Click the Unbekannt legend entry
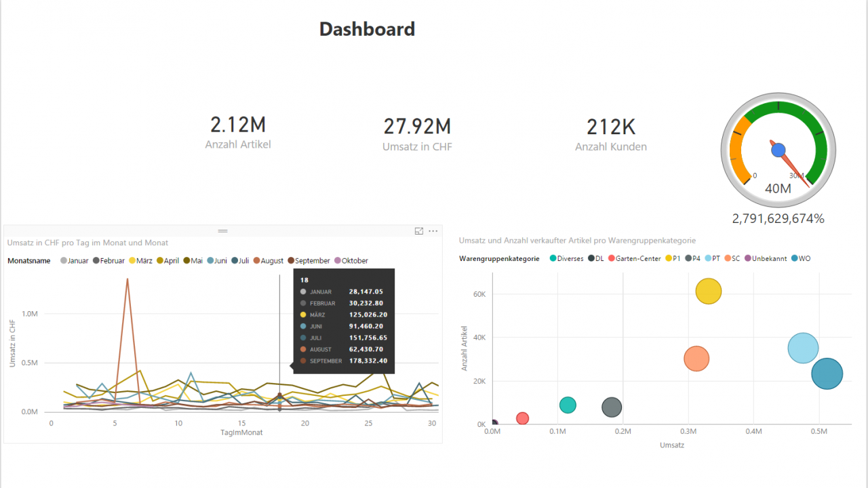Screen dimensions: 868x488 tap(765, 258)
